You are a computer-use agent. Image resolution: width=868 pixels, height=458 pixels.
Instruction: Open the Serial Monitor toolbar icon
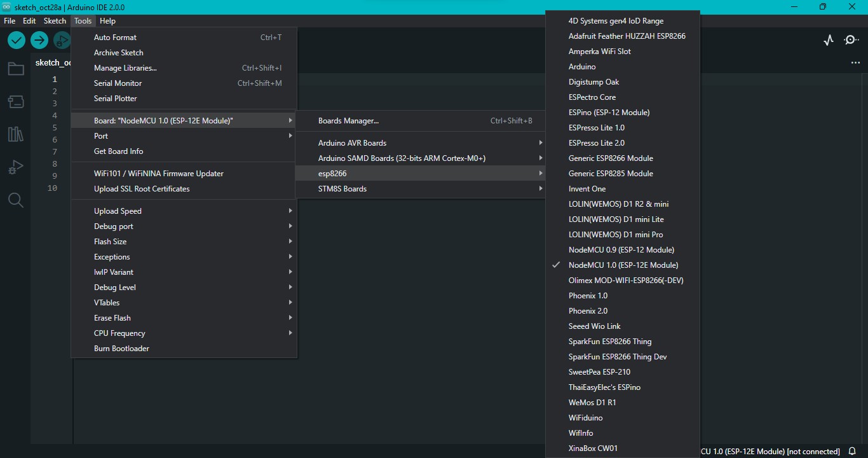click(x=851, y=40)
